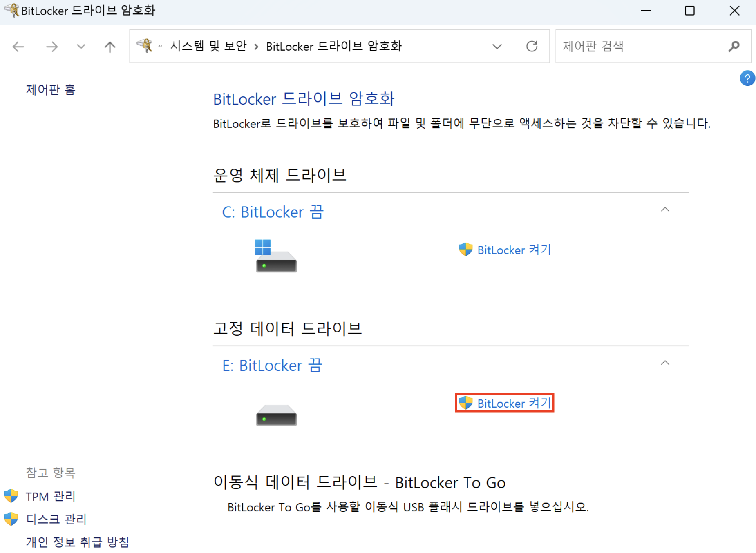Click the 운영 체제 드라이브 section heading
Viewport: 756px width, 553px height.
tap(280, 175)
